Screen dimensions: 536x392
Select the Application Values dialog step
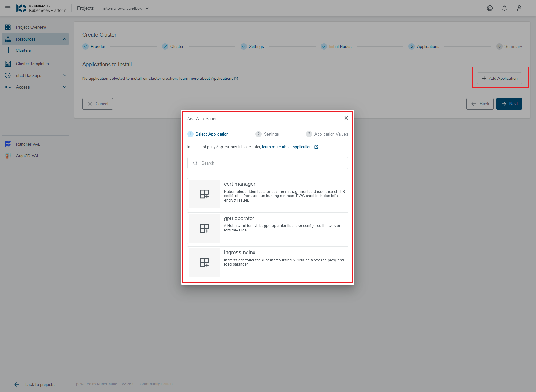pos(327,134)
